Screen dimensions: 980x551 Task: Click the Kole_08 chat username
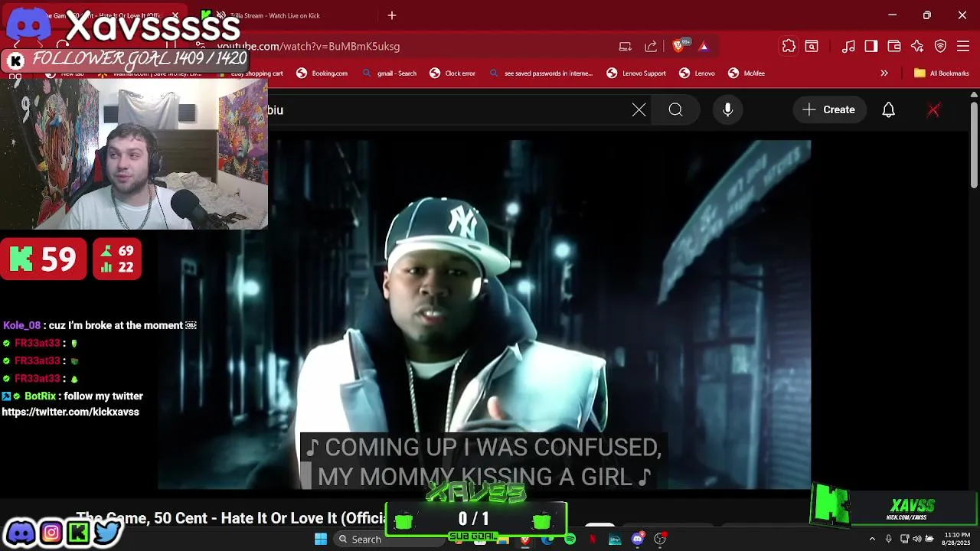[x=21, y=325]
